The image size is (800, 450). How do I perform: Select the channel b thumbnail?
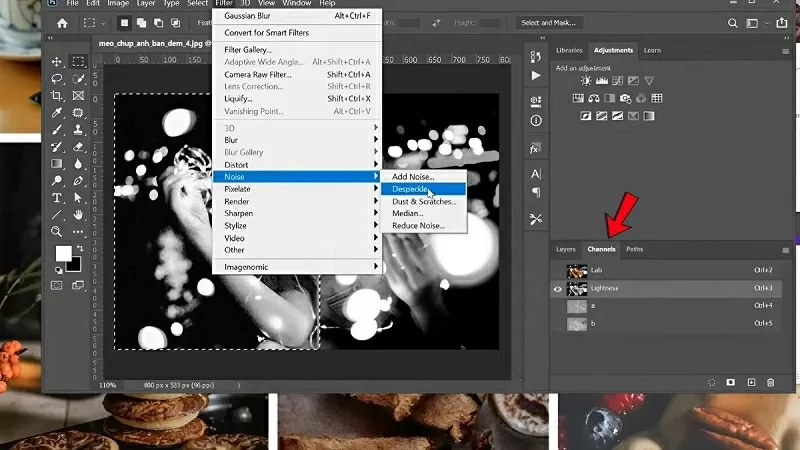pos(577,323)
